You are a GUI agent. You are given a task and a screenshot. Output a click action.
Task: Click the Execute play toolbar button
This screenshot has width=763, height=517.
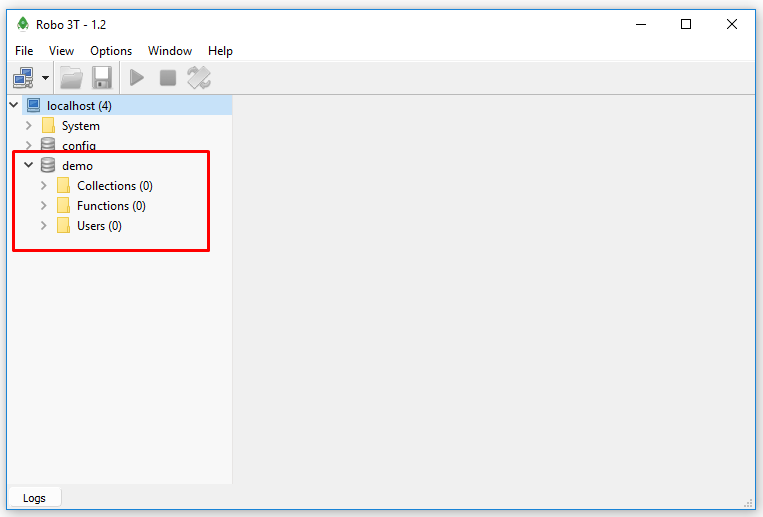click(137, 78)
